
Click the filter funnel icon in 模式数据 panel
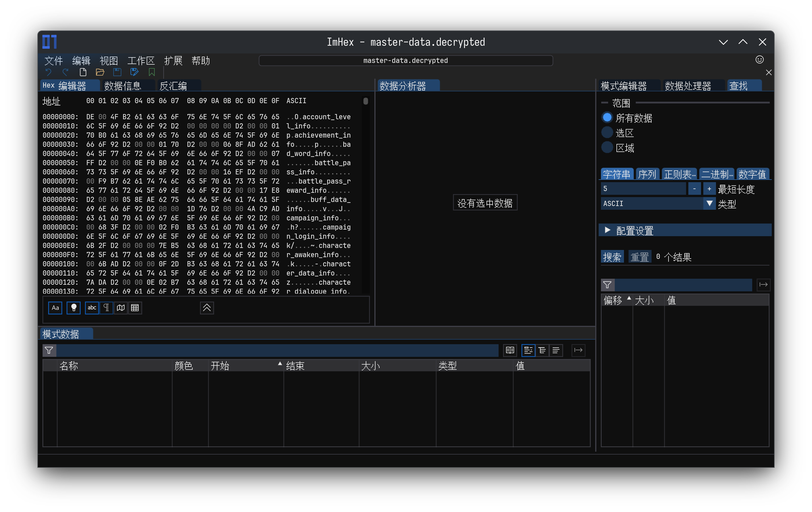click(x=49, y=351)
